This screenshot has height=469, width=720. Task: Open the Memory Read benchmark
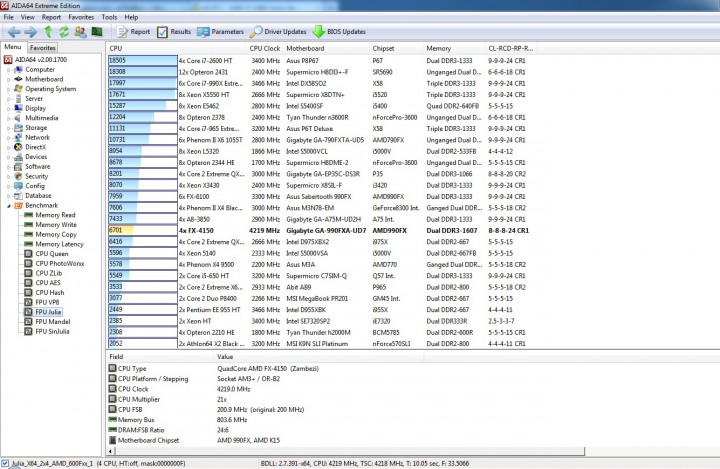50,215
